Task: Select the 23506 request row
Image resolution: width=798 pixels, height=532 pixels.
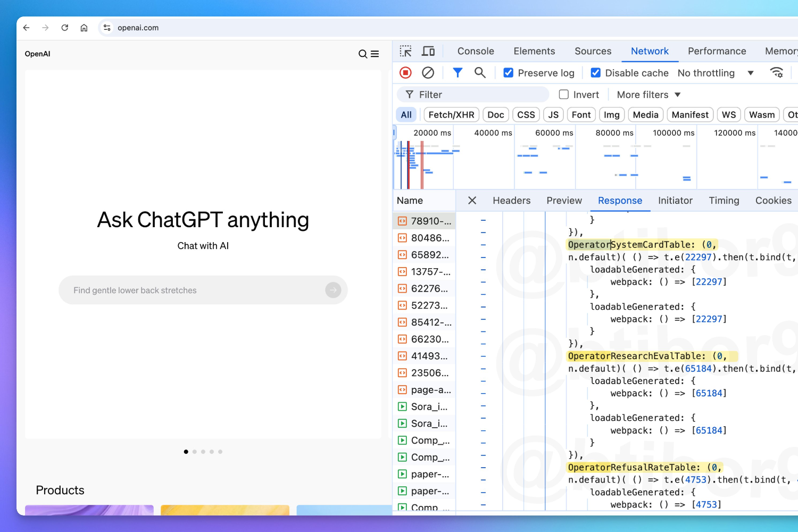Action: pyautogui.click(x=425, y=373)
